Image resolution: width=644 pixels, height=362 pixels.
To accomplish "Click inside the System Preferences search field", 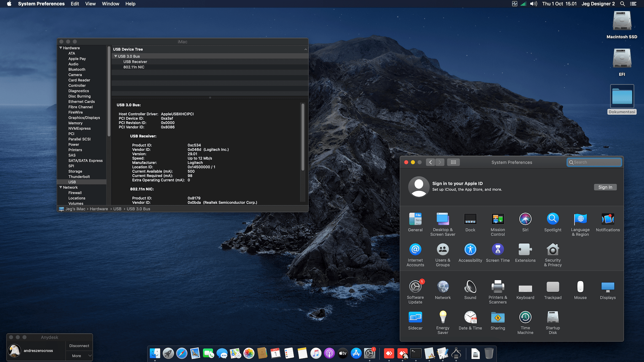I will (x=594, y=162).
